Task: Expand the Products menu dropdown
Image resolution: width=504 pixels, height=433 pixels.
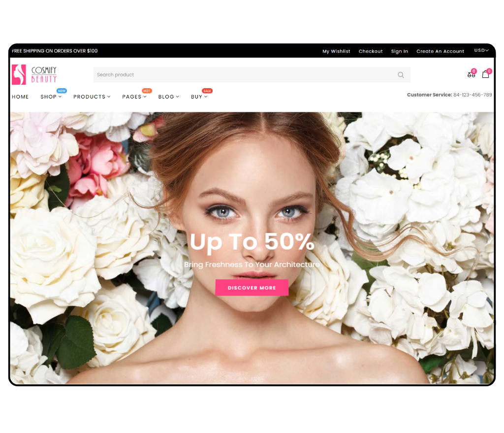Action: pos(92,97)
